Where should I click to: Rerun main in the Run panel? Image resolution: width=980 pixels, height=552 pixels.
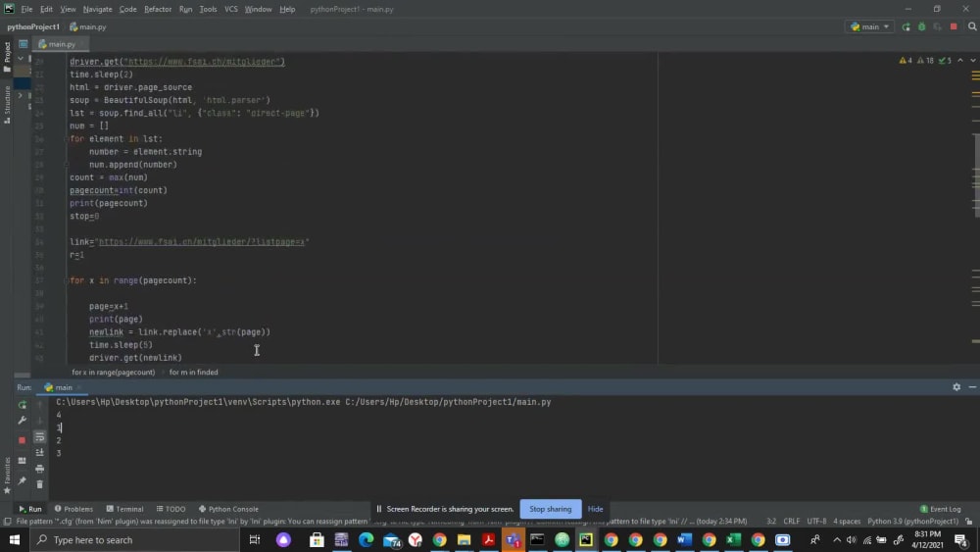[23, 405]
